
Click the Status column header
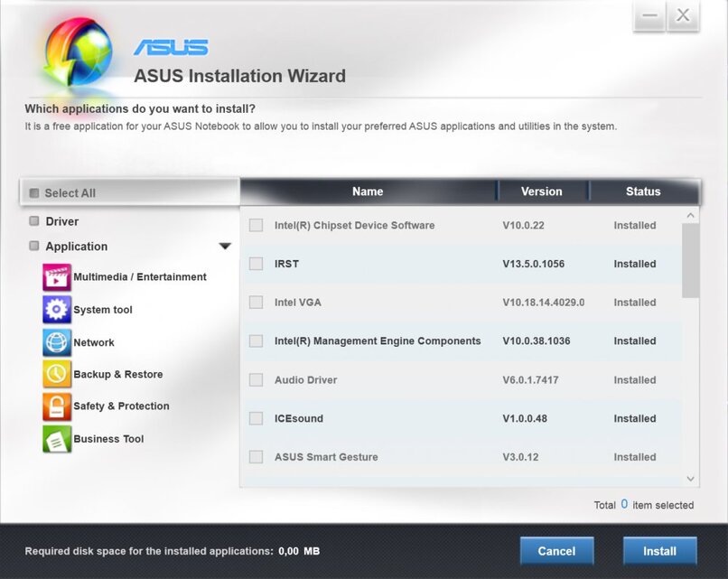tap(643, 191)
